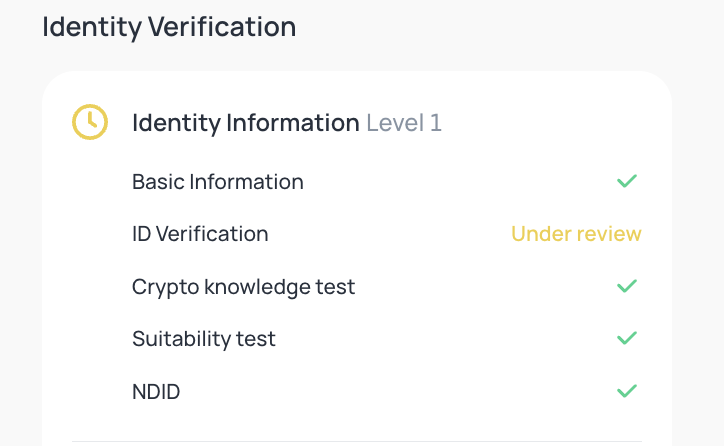This screenshot has width=724, height=446.
Task: Click the divider line beneath NDID
Action: click(x=356, y=441)
